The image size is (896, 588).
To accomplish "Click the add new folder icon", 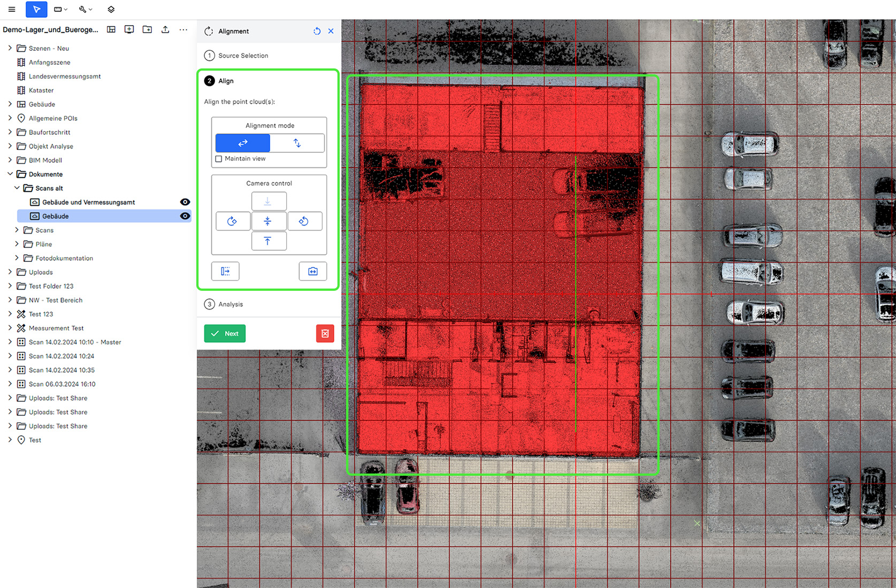I will 147,29.
